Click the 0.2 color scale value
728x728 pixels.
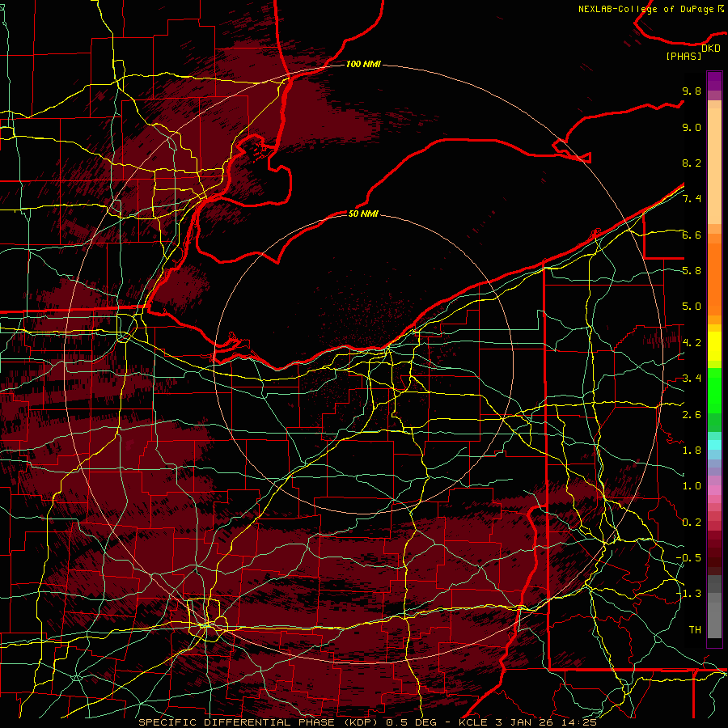pyautogui.click(x=692, y=523)
